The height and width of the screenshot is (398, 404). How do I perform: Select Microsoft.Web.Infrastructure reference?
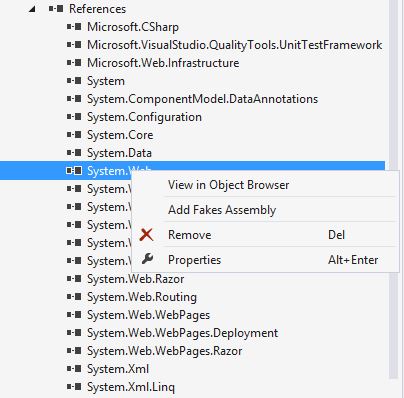[163, 63]
